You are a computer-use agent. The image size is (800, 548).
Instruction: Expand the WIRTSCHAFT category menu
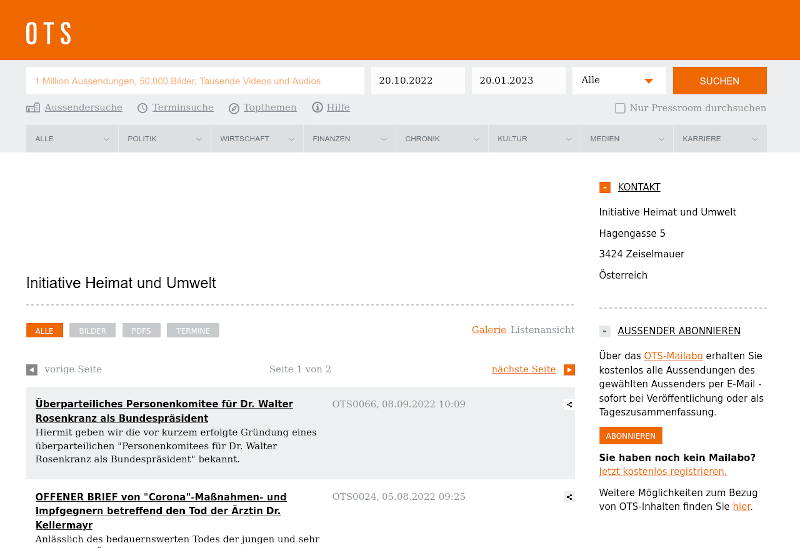click(x=257, y=139)
